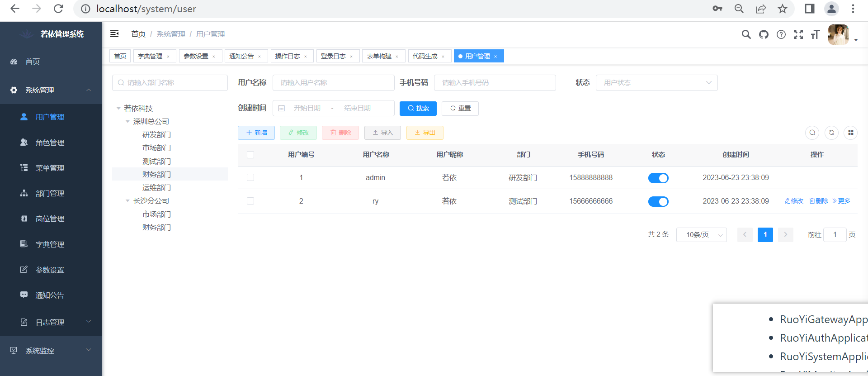Open 10条/页 page size dropdown
The height and width of the screenshot is (376, 868).
[701, 235]
